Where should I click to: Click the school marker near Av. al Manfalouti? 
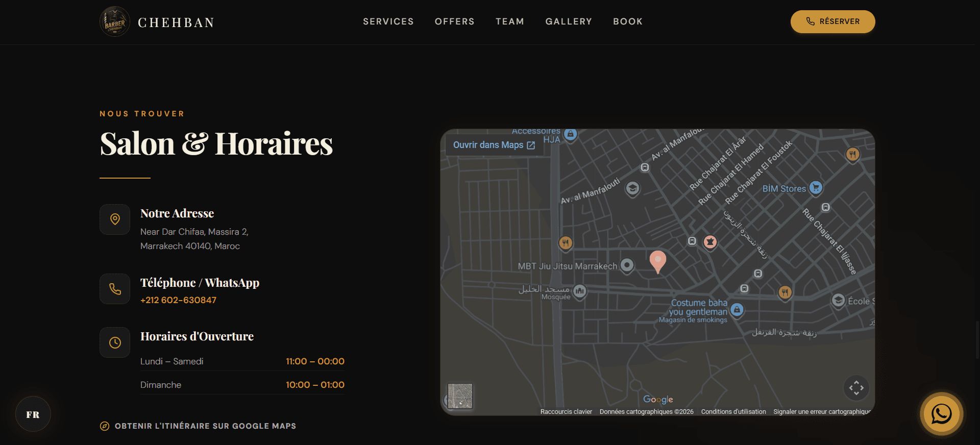coord(632,188)
